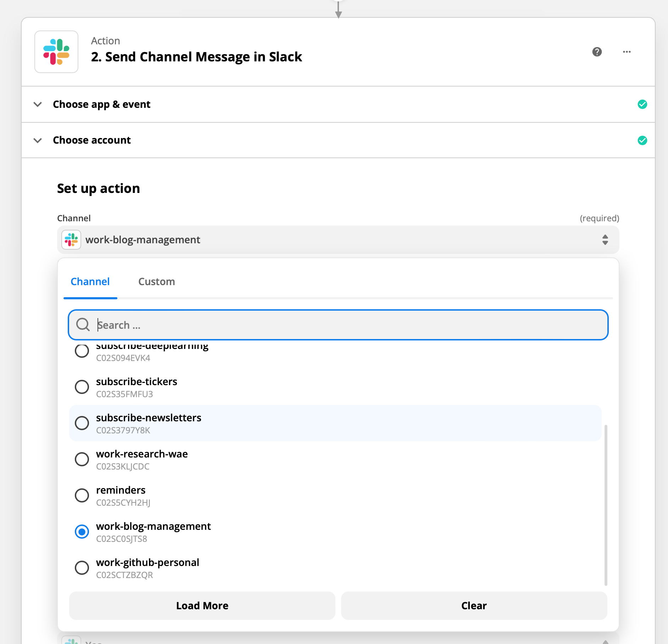668x644 pixels.
Task: Open the help question mark icon
Action: (x=597, y=52)
